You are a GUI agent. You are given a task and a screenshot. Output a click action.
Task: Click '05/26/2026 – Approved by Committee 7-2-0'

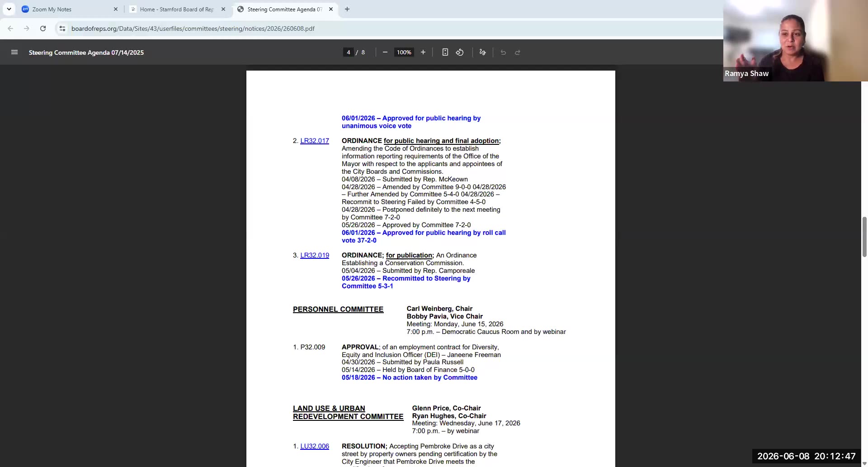tap(406, 225)
